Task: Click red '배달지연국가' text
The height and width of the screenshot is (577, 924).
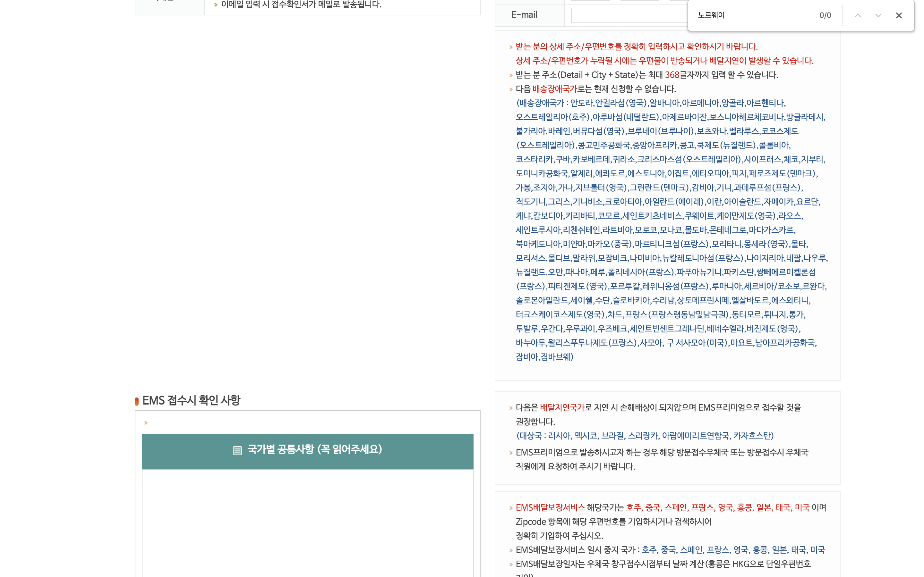Action: tap(562, 407)
